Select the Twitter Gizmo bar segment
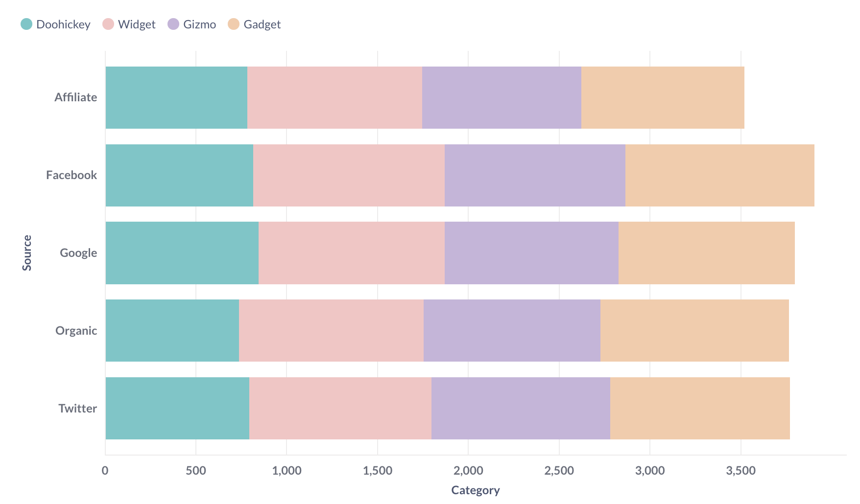The image size is (860, 504). tap(521, 408)
